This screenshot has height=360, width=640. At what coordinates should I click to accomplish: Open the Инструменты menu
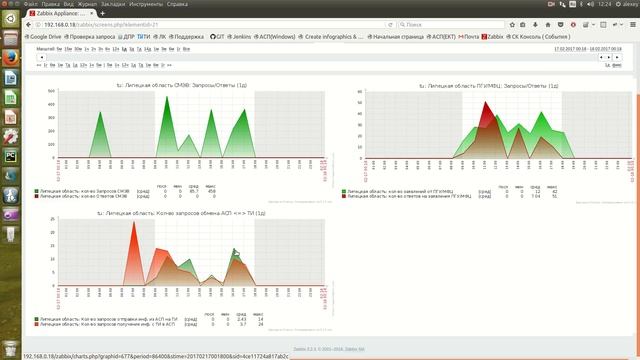146,4
